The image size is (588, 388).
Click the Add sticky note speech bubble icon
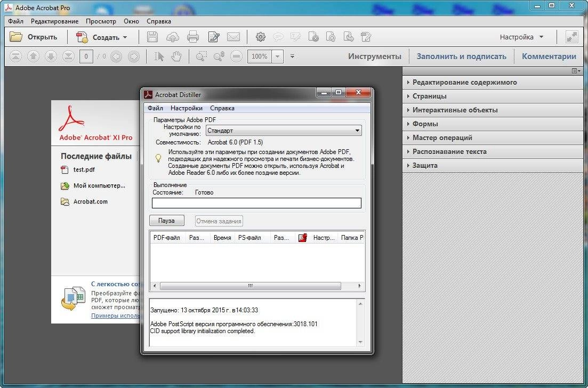pos(278,37)
